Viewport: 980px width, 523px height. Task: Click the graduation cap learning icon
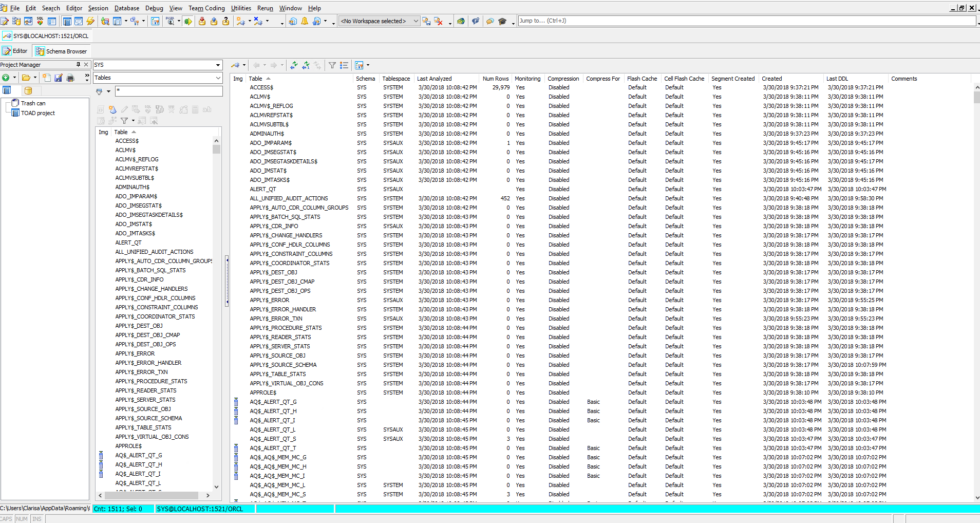tap(502, 21)
